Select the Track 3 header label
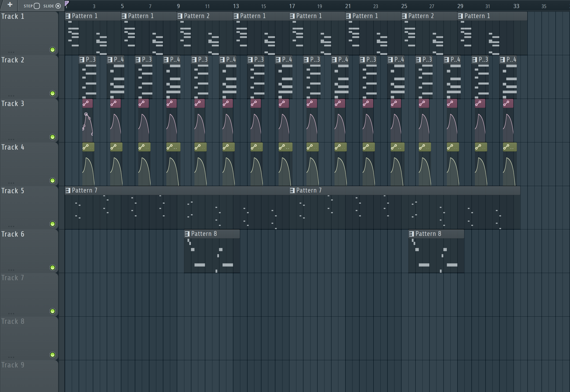Image resolution: width=570 pixels, height=392 pixels. (13, 104)
